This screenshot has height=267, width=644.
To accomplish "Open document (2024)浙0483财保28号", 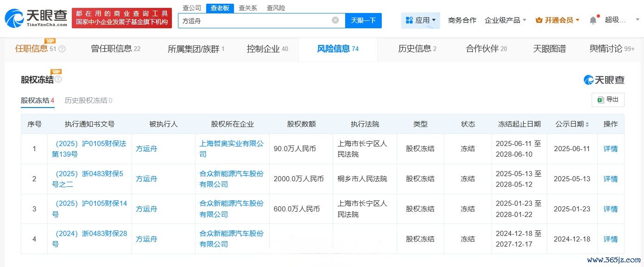I will [89, 239].
